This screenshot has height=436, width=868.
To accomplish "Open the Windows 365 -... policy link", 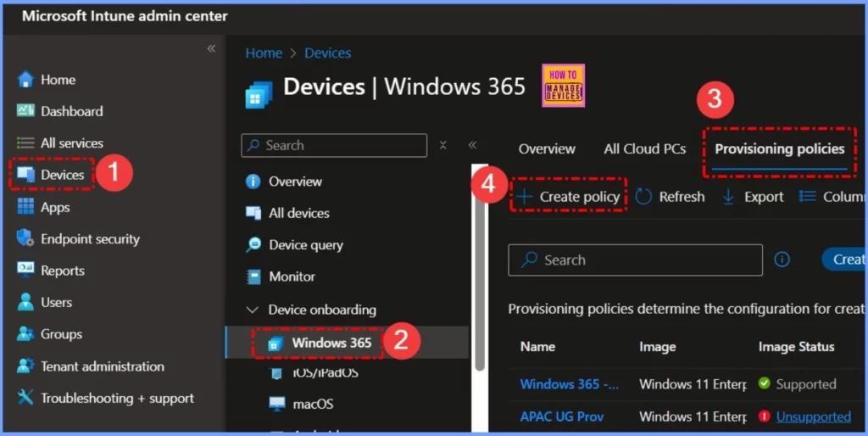I will click(x=570, y=384).
